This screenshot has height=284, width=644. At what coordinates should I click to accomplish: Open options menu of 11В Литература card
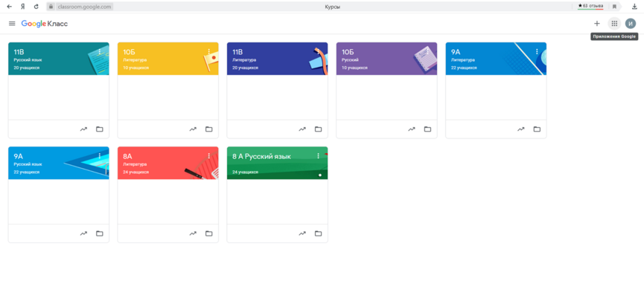pos(318,52)
